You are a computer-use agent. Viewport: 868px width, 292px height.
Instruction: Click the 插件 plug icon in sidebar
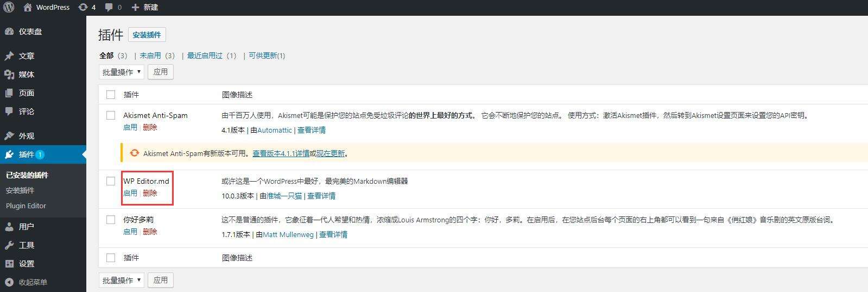[x=9, y=154]
